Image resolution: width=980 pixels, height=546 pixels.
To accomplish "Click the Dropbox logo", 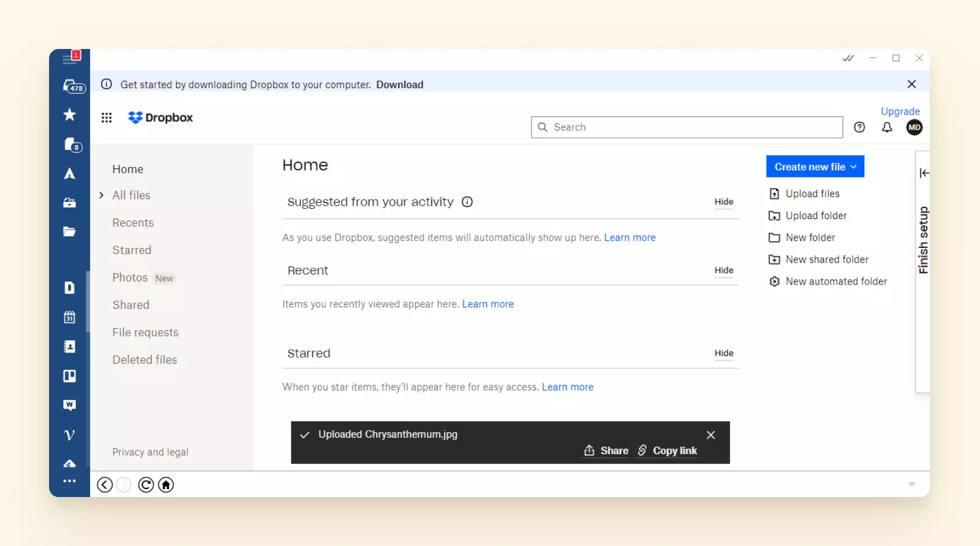I will click(160, 118).
